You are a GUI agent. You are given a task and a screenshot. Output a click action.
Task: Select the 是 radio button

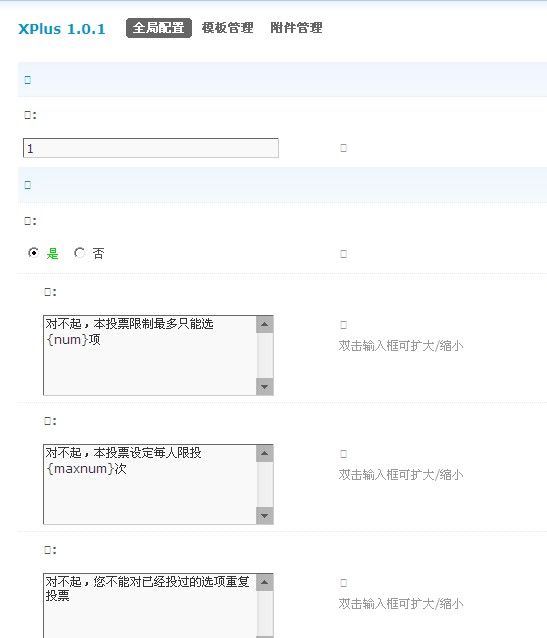33,253
